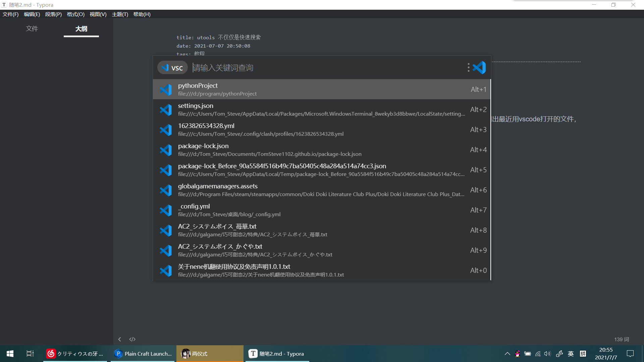
Task: Click the three-dot menu in uTools search bar
Action: [x=468, y=68]
